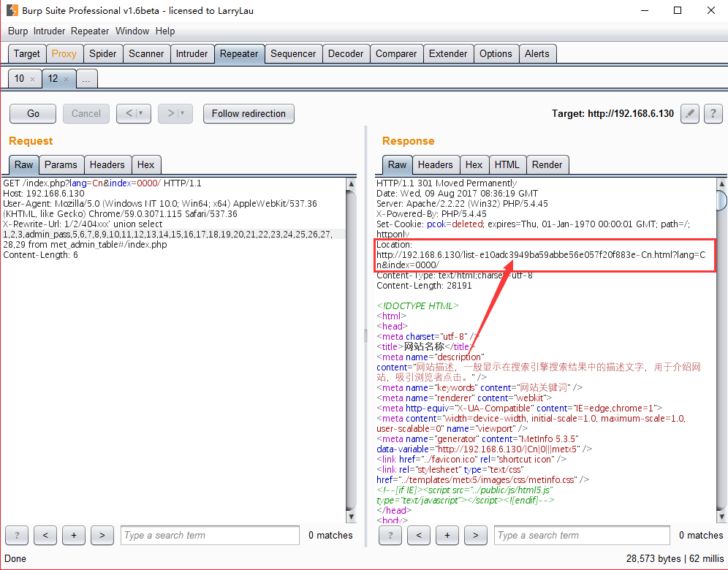Click the Burp Suite logo icon in title bar
Screen dimensions: 728x570
coord(12,10)
